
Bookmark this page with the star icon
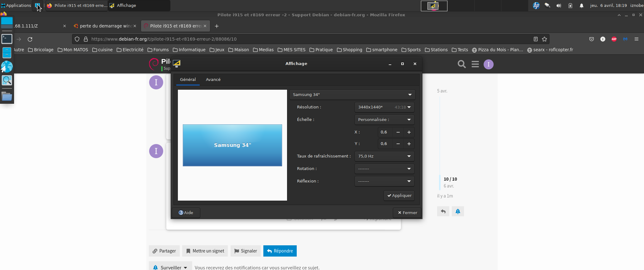544,39
